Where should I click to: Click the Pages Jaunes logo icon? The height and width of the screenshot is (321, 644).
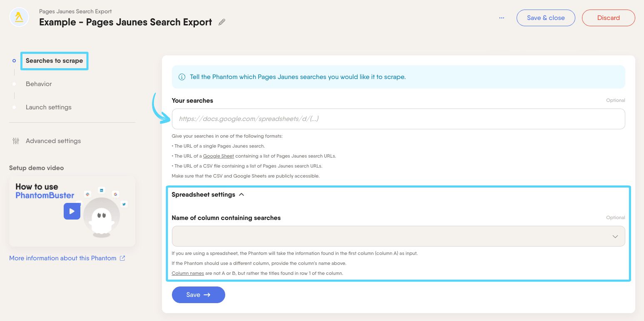point(19,17)
